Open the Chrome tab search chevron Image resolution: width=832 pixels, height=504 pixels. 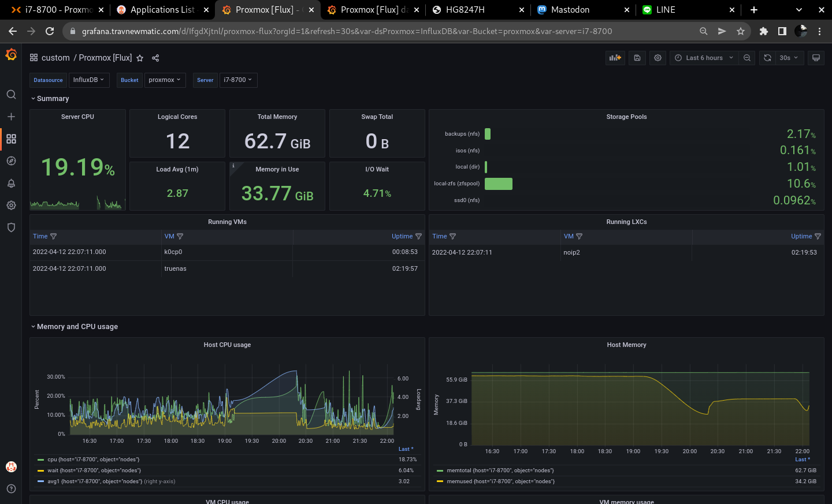pyautogui.click(x=799, y=10)
